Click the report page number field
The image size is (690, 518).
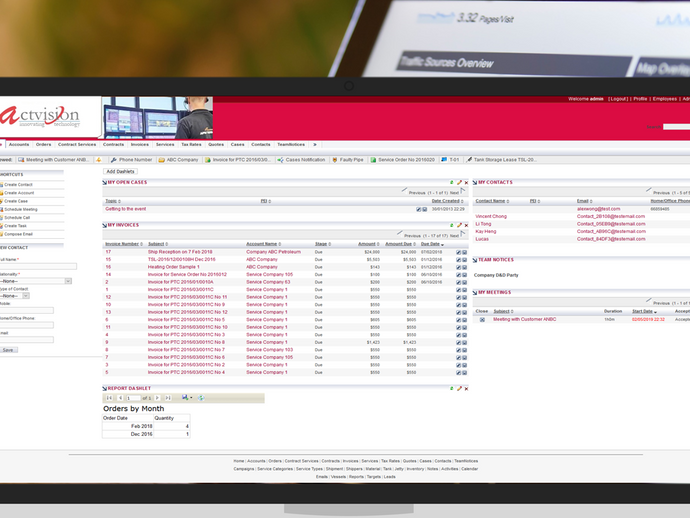point(132,398)
